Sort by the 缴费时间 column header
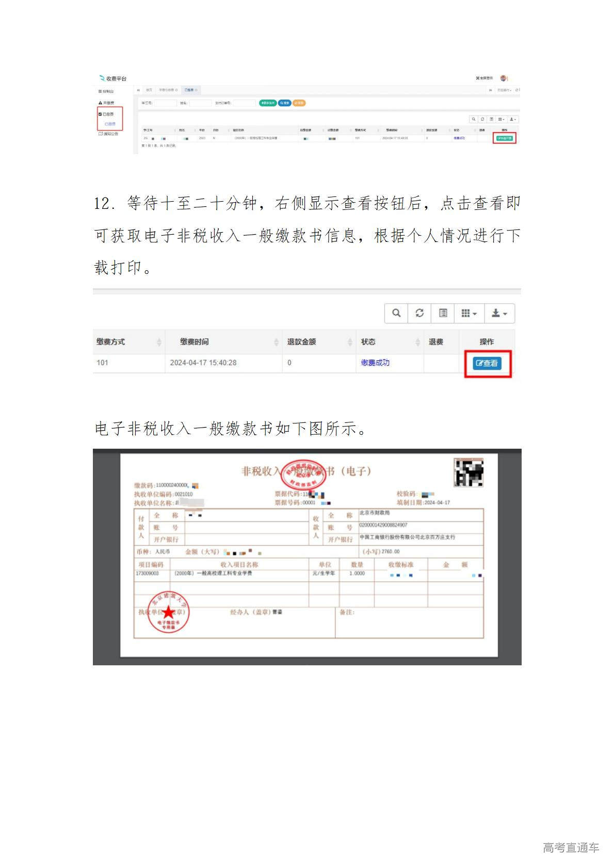 (195, 342)
